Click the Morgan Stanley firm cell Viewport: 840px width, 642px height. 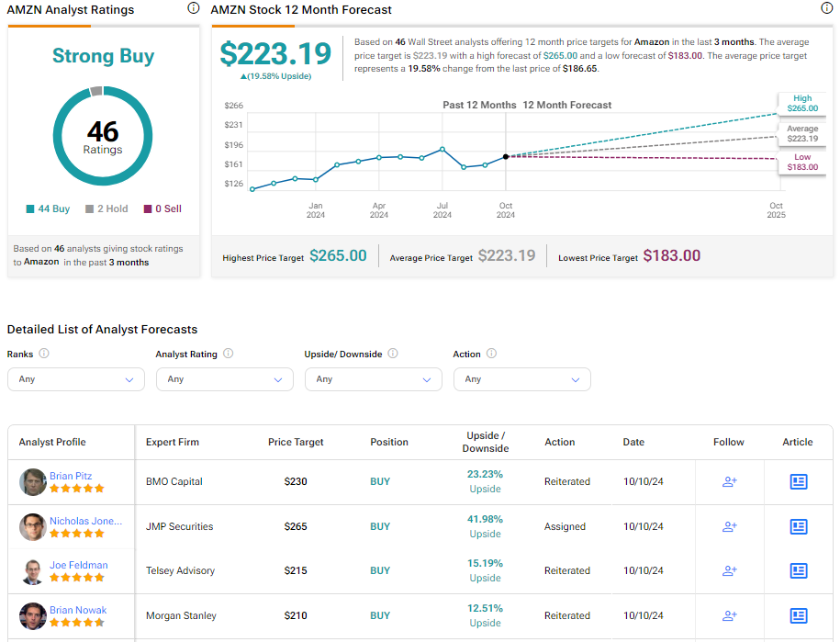[x=181, y=615]
